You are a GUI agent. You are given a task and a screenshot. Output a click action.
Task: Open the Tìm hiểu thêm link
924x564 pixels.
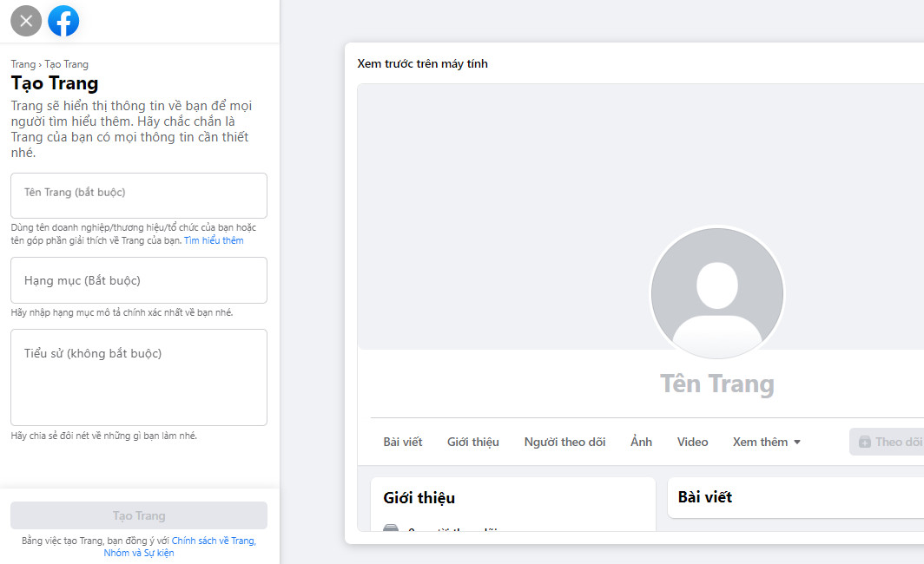[214, 240]
